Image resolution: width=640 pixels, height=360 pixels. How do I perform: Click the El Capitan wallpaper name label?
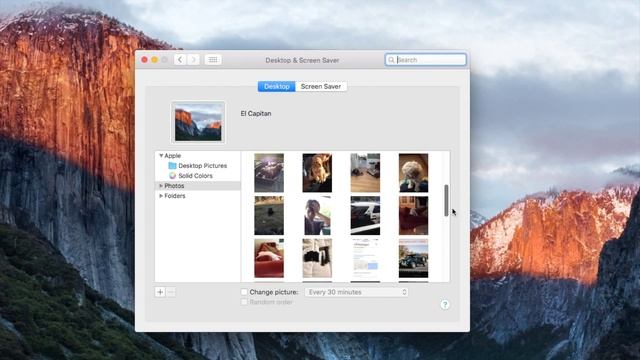(x=256, y=113)
